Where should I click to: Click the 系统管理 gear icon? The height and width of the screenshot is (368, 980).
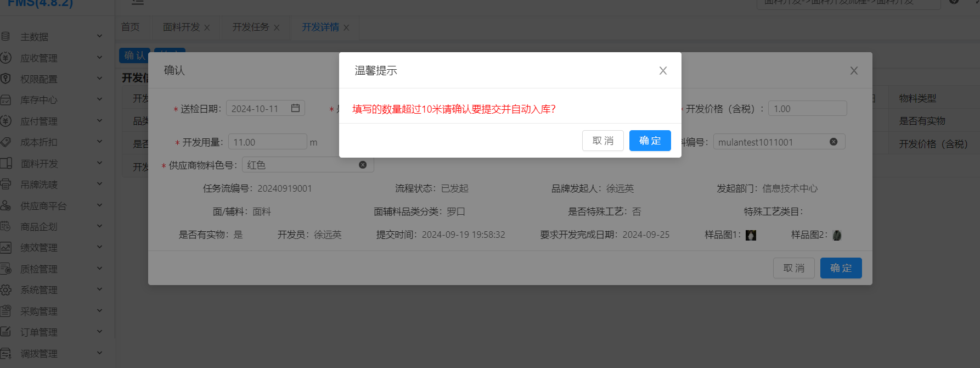[5, 289]
